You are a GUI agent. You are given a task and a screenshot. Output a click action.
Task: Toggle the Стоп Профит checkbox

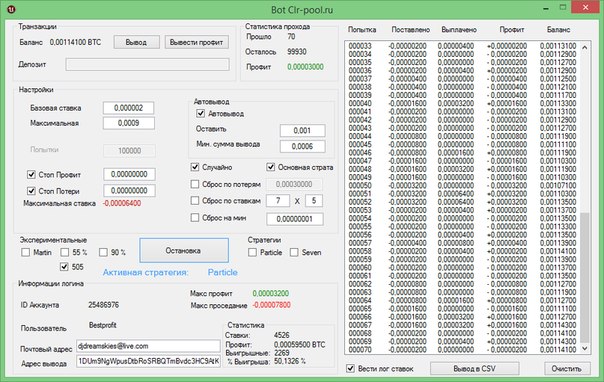[31, 174]
